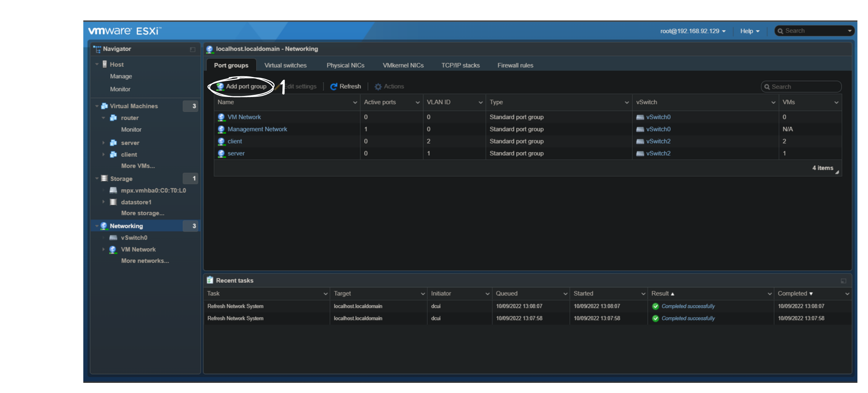Viewport: 868px width, 393px height.
Task: Click the localhost.localdomain Networking title icon
Action: 210,49
